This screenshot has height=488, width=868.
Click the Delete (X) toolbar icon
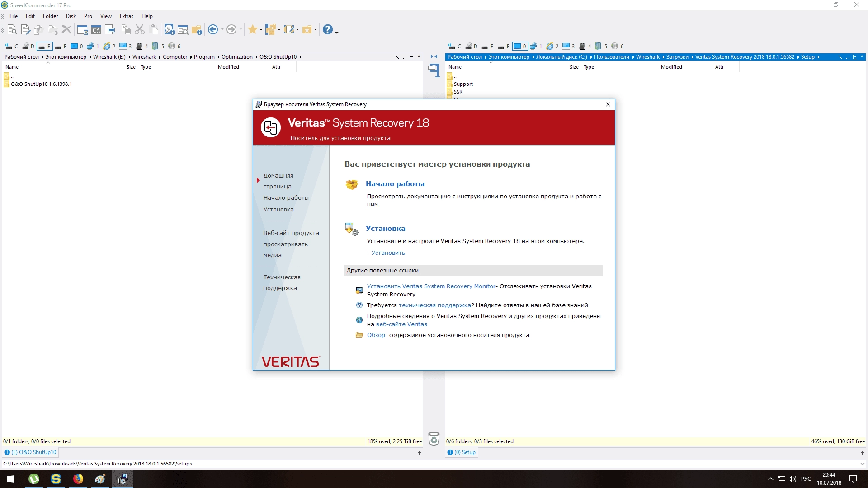tap(66, 30)
